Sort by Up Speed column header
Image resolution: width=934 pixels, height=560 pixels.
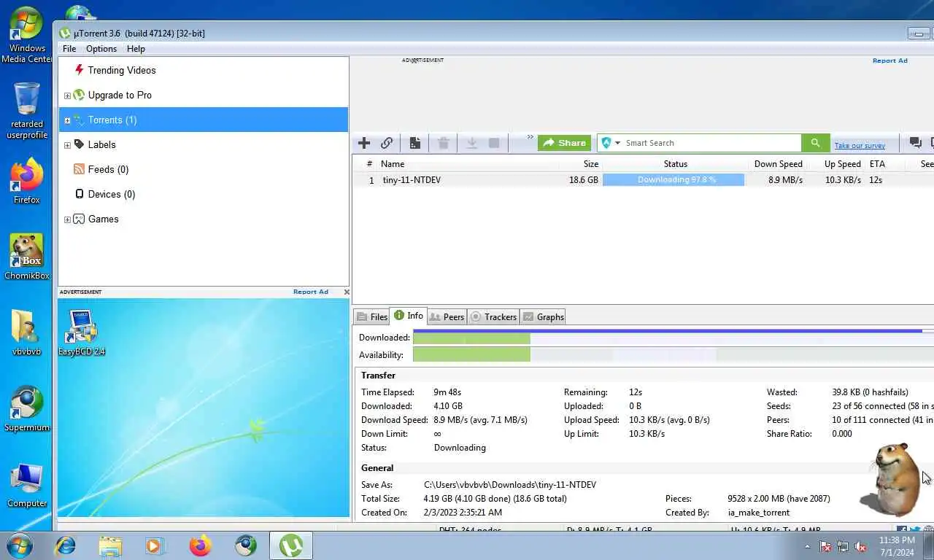pos(842,164)
